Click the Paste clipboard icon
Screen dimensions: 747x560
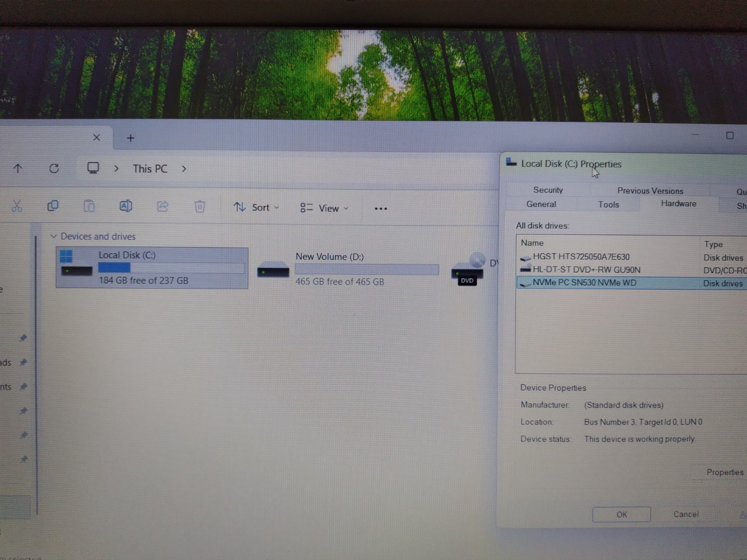point(89,206)
